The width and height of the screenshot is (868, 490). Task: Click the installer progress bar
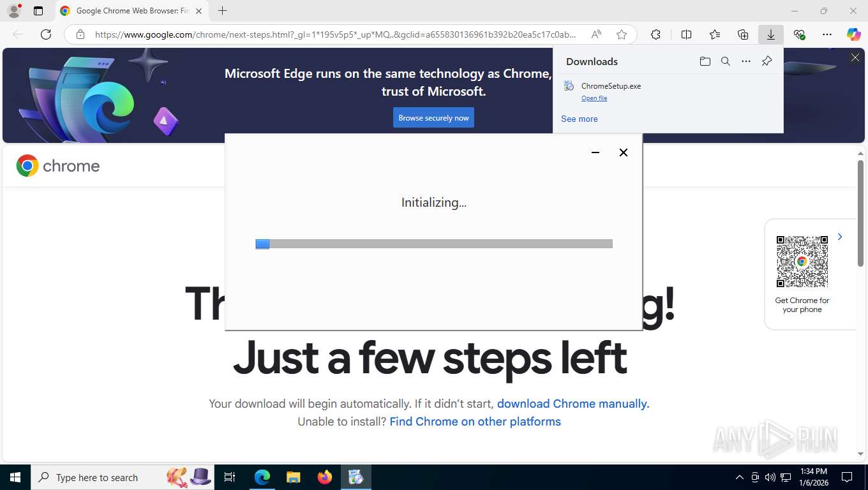(434, 244)
